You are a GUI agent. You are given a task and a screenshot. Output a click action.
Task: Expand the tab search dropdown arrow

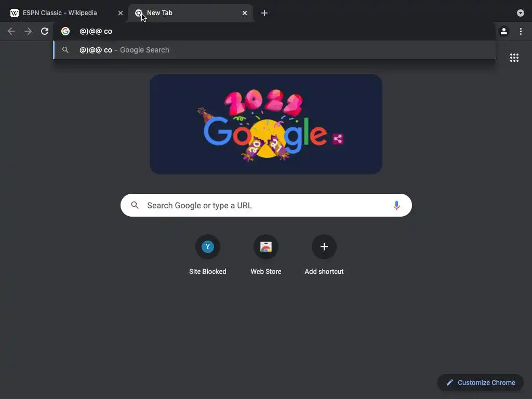point(521,13)
